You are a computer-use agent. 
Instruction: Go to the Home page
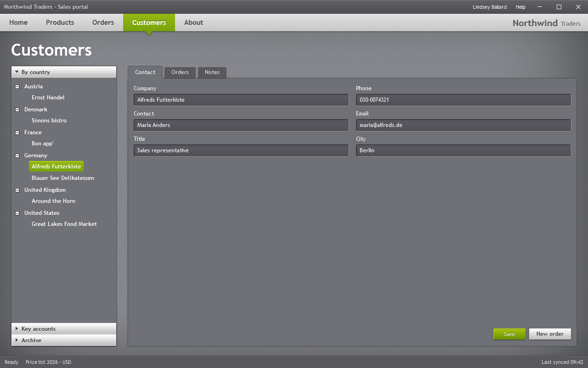coord(18,23)
